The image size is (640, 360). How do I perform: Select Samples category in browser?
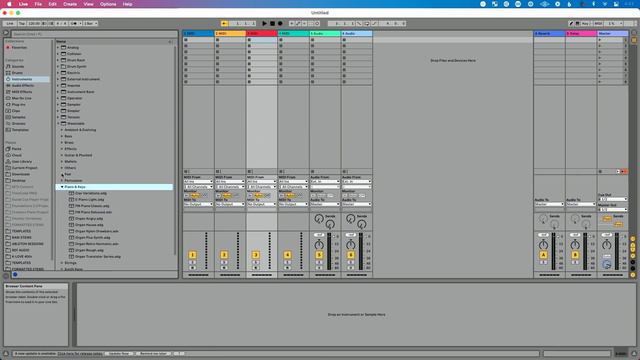click(18, 117)
